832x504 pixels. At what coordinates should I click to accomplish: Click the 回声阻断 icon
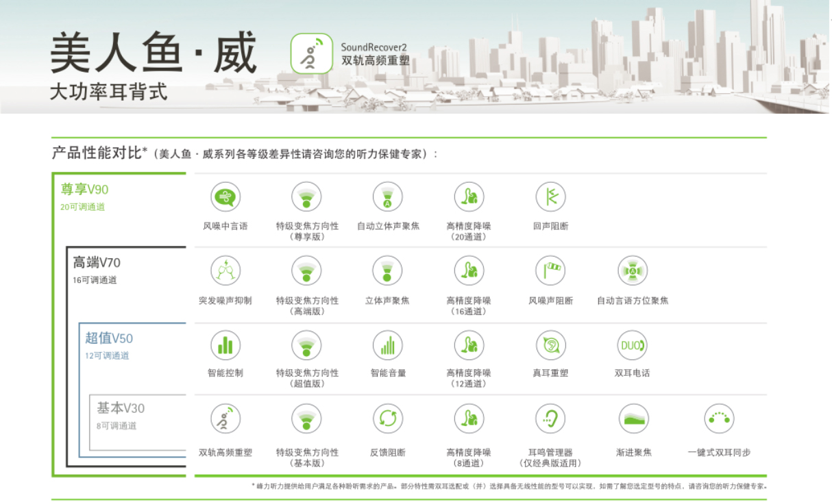tap(550, 197)
